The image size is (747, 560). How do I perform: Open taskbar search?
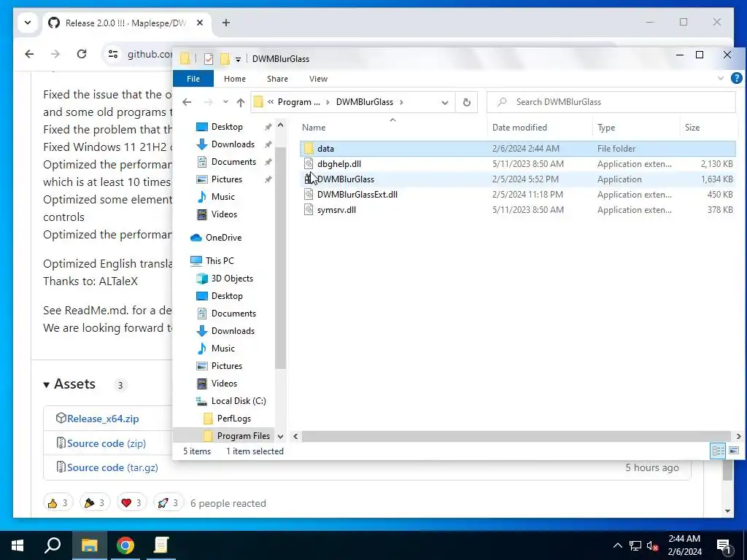pos(53,545)
